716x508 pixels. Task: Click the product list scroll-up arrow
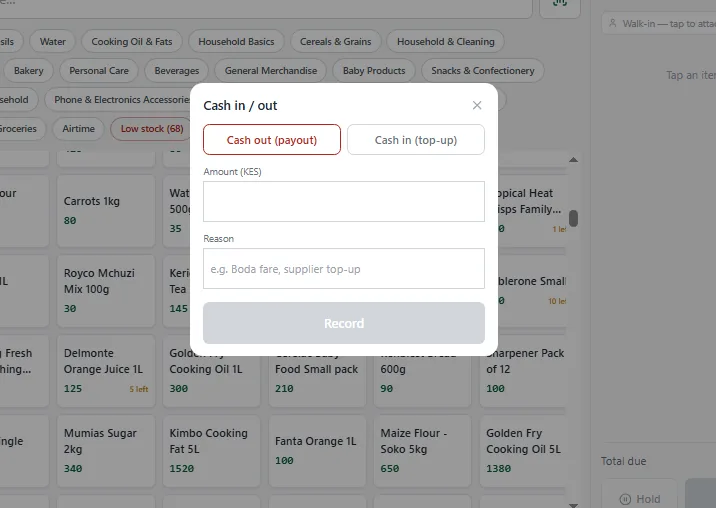coord(574,160)
